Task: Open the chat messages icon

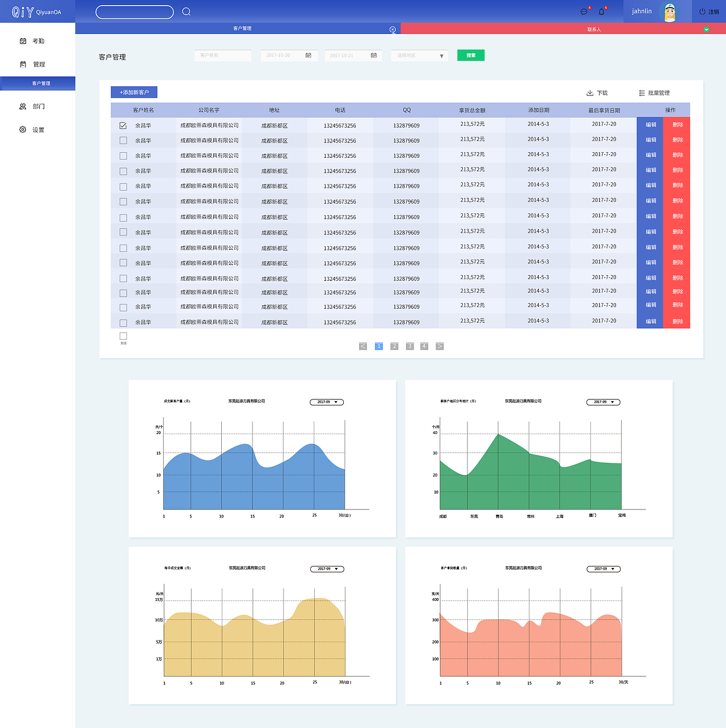Action: tap(584, 11)
